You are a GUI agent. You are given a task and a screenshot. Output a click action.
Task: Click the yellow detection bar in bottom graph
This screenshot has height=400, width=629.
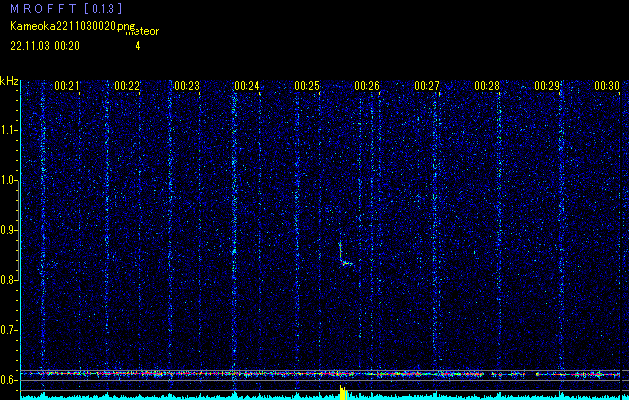[x=343, y=392]
